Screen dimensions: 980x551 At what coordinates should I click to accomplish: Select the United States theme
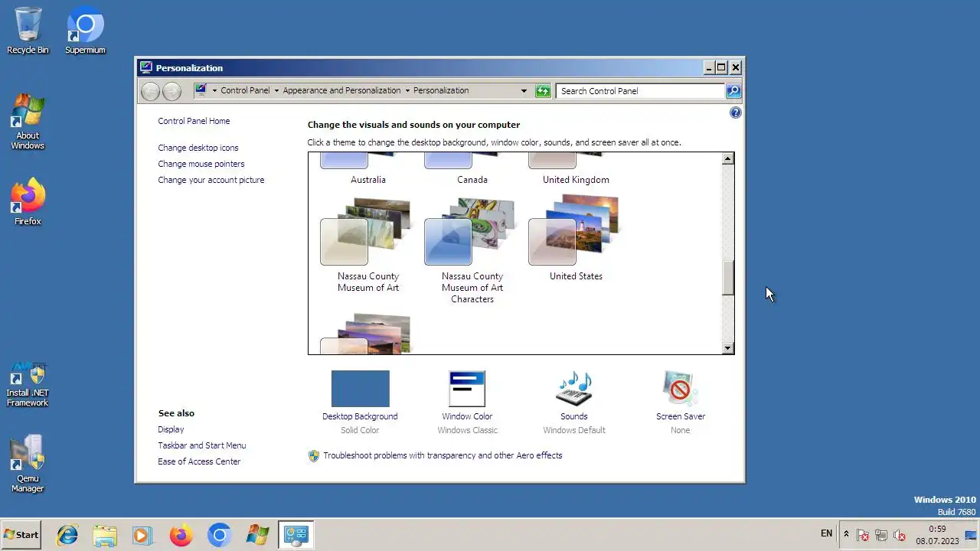click(x=576, y=240)
